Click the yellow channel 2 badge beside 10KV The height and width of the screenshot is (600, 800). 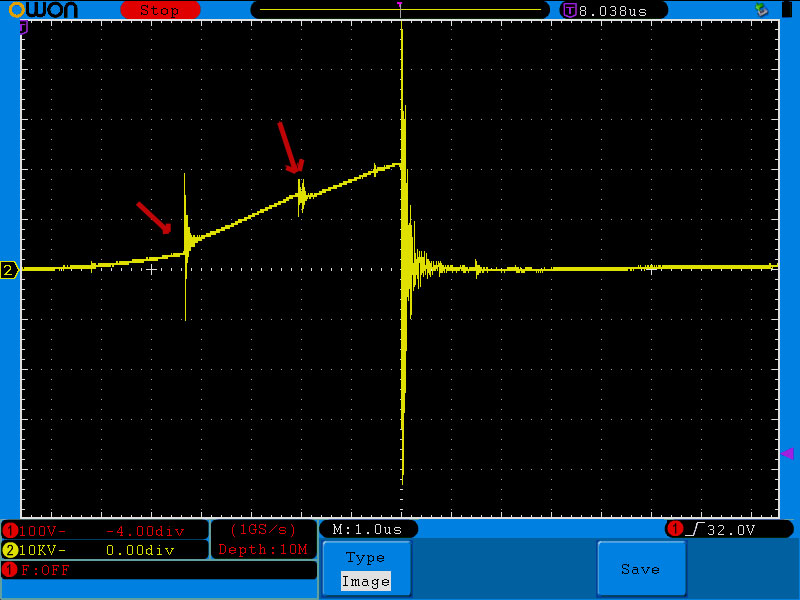coord(10,550)
